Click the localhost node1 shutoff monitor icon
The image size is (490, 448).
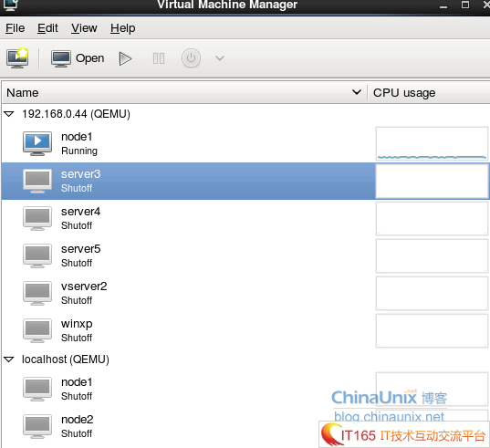[x=37, y=389]
